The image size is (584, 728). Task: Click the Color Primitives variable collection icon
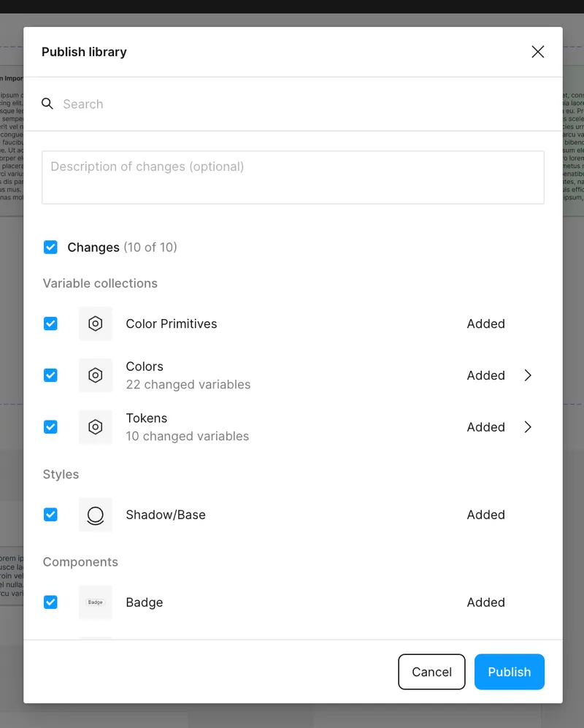(95, 323)
